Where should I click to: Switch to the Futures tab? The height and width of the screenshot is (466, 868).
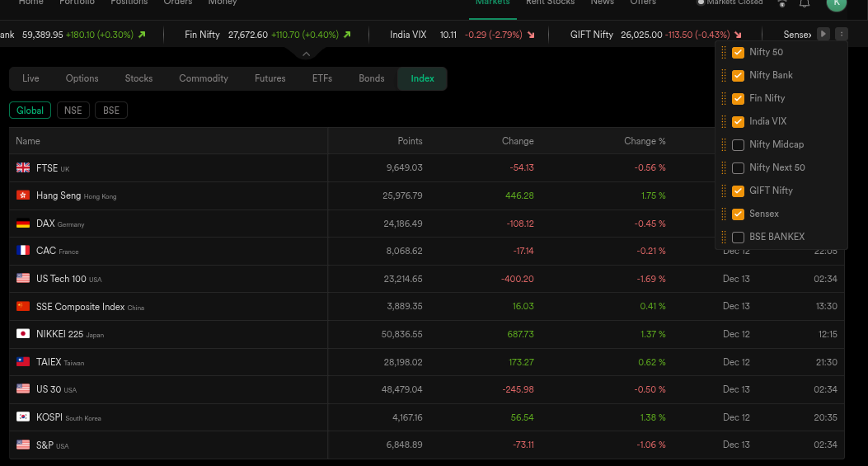270,78
